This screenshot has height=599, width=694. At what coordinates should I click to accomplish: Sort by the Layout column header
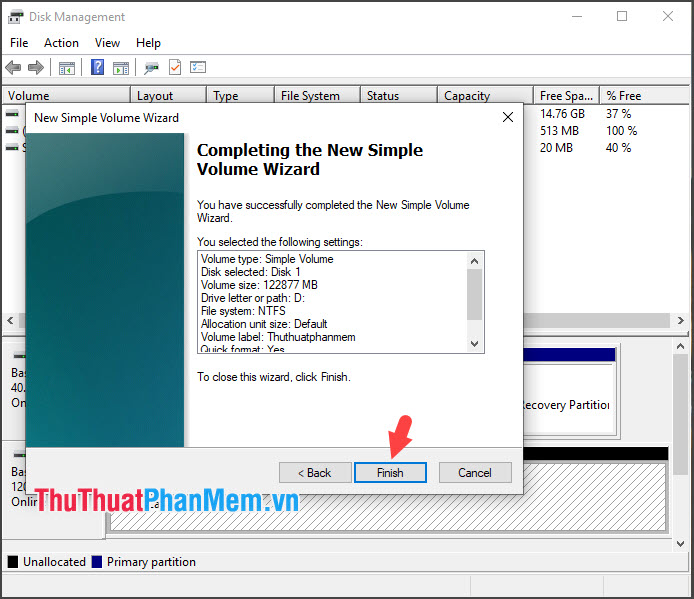pyautogui.click(x=169, y=96)
